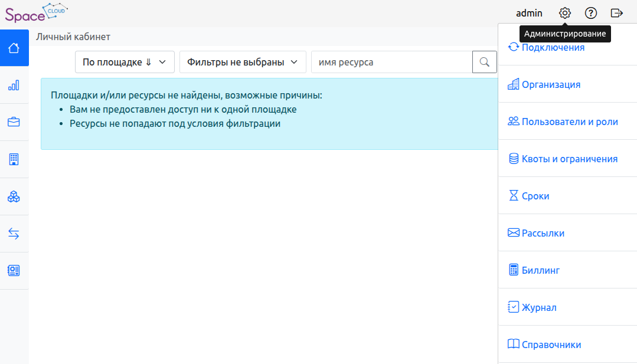Screen dimensions: 637x364
Task: Click the bottom sidebar device icon
Action: pyautogui.click(x=14, y=271)
